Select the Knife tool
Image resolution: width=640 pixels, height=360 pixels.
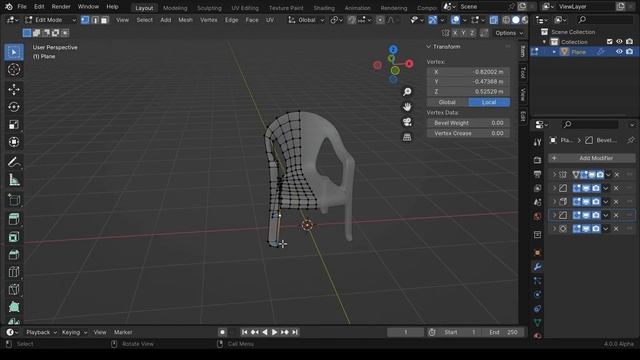point(14,289)
